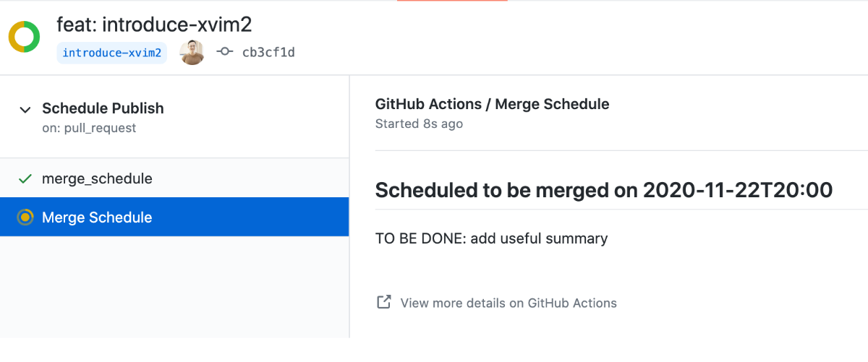The image size is (868, 362).
Task: Click the Scheduled to be merged heading
Action: click(604, 190)
